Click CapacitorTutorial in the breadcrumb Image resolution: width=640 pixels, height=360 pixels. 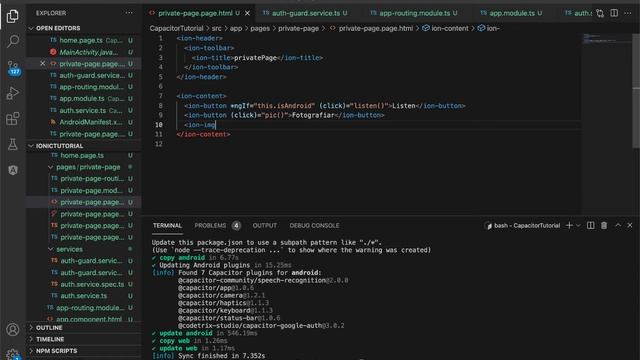[176, 28]
